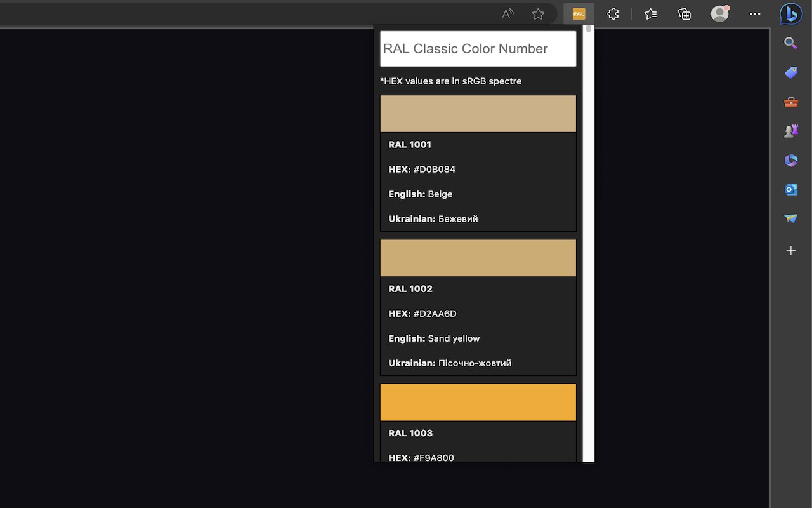Open the sidebar Shopping tag icon
This screenshot has height=508, width=812.
point(790,73)
